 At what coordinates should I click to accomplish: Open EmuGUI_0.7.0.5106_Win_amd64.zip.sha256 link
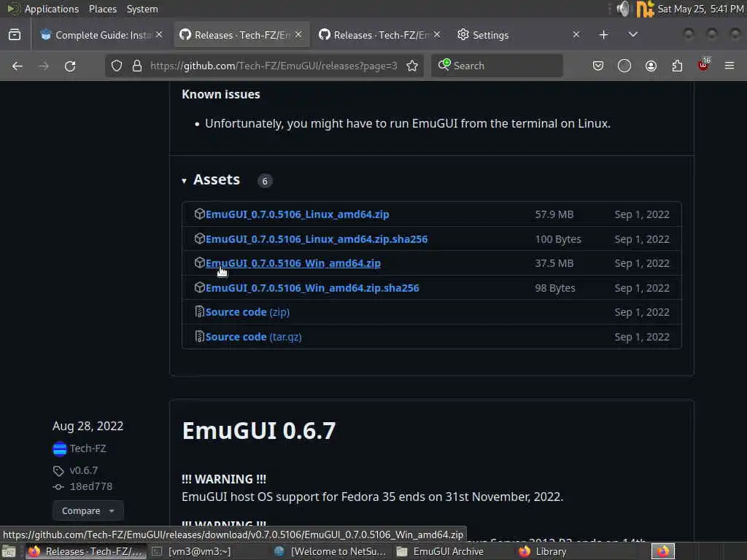(x=312, y=288)
